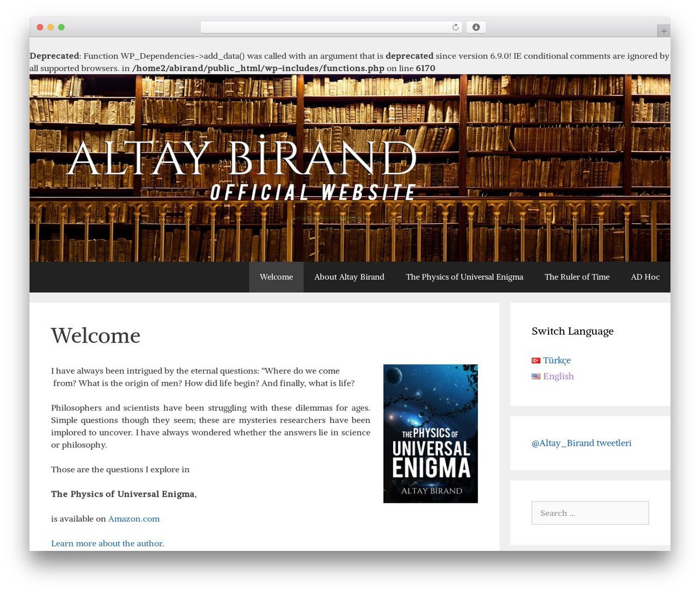Image resolution: width=700 pixels, height=593 pixels.
Task: Click Learn more about the author
Action: 108,543
